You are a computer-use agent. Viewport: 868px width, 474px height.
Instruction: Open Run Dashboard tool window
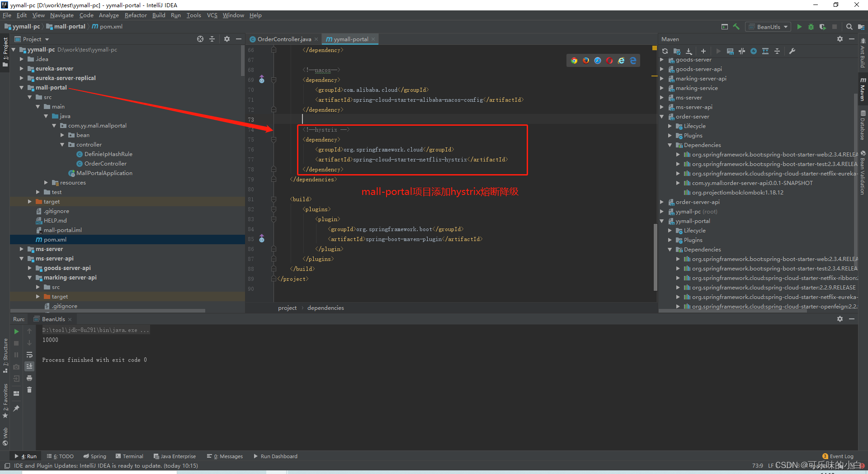pyautogui.click(x=275, y=456)
